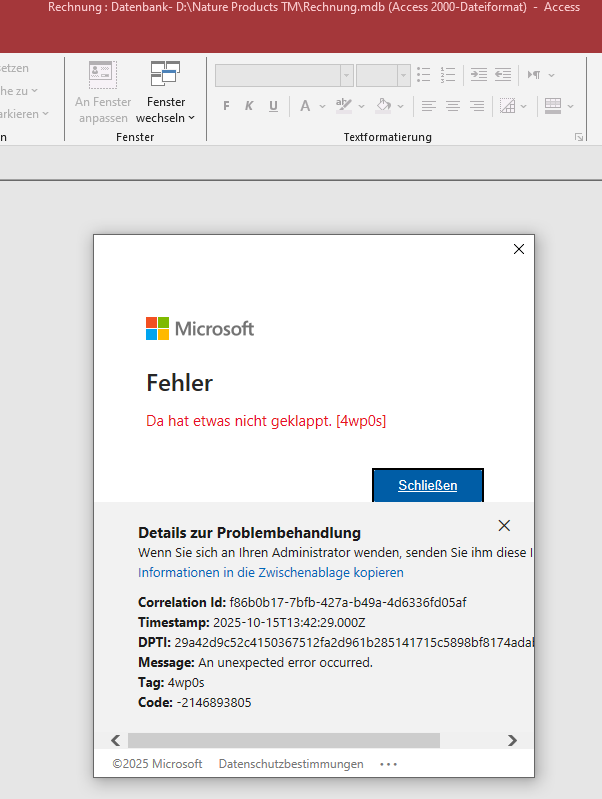
Task: Decrease the list indent level
Action: [x=503, y=75]
